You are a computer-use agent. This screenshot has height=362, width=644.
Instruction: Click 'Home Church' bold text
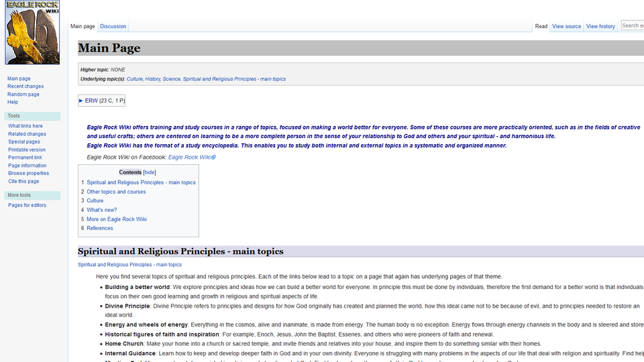[x=124, y=344]
